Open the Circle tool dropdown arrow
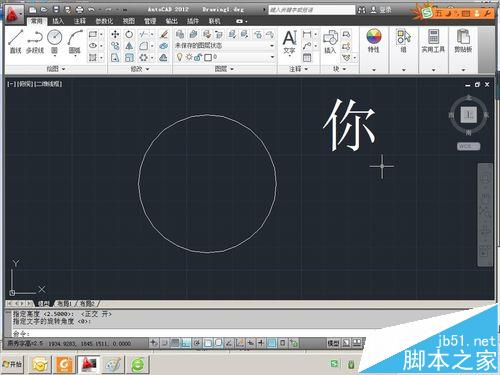The image size is (500, 375). tap(54, 57)
